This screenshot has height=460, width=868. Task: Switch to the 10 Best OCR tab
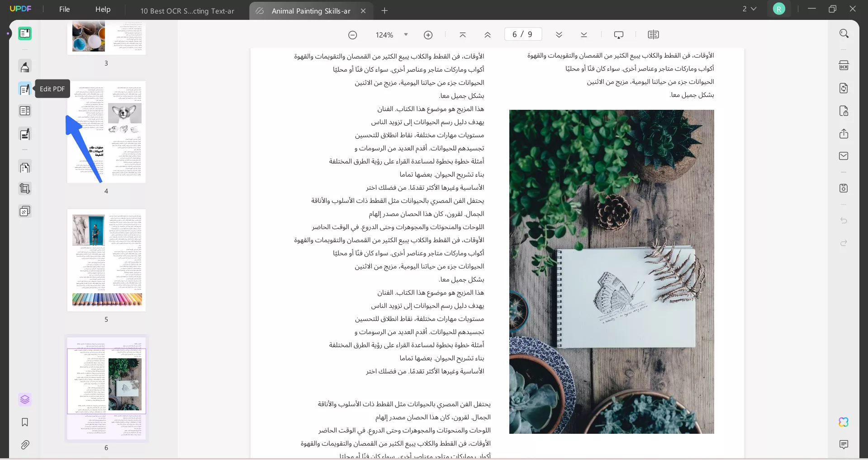[187, 11]
